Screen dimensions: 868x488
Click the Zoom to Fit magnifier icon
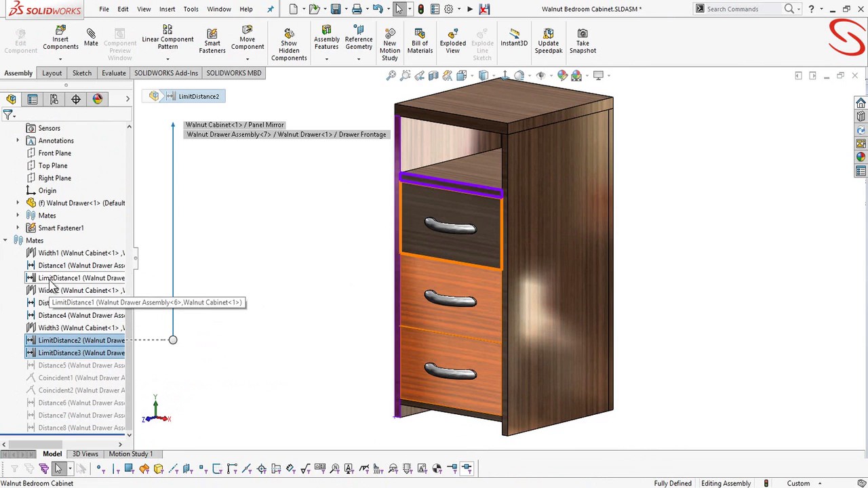[391, 76]
